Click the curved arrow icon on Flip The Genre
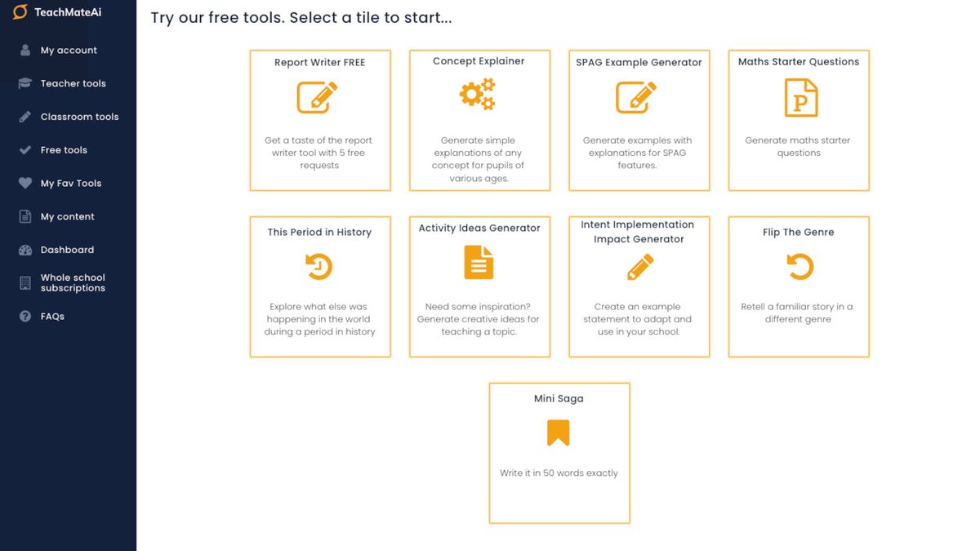This screenshot has height=551, width=980. pyautogui.click(x=798, y=266)
